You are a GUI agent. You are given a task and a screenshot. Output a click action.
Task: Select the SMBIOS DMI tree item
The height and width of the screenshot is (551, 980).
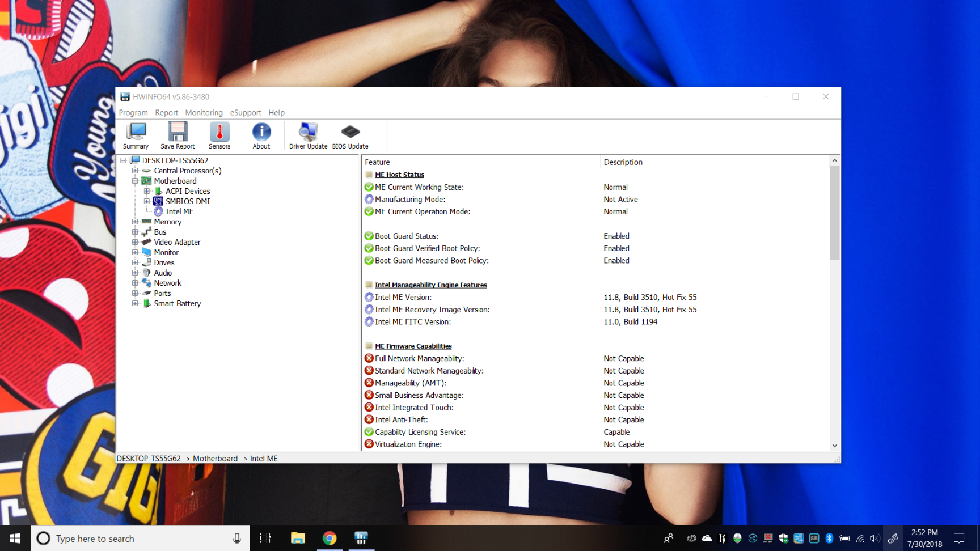pos(188,201)
